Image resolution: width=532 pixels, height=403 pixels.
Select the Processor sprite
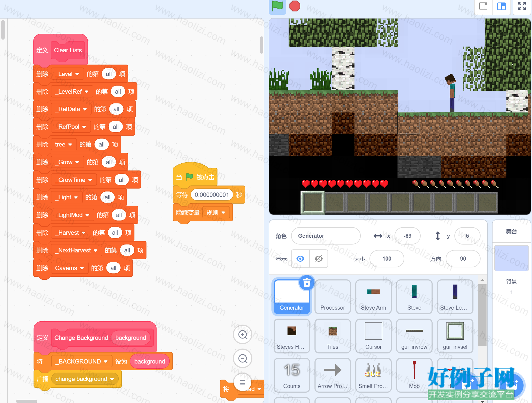click(332, 297)
